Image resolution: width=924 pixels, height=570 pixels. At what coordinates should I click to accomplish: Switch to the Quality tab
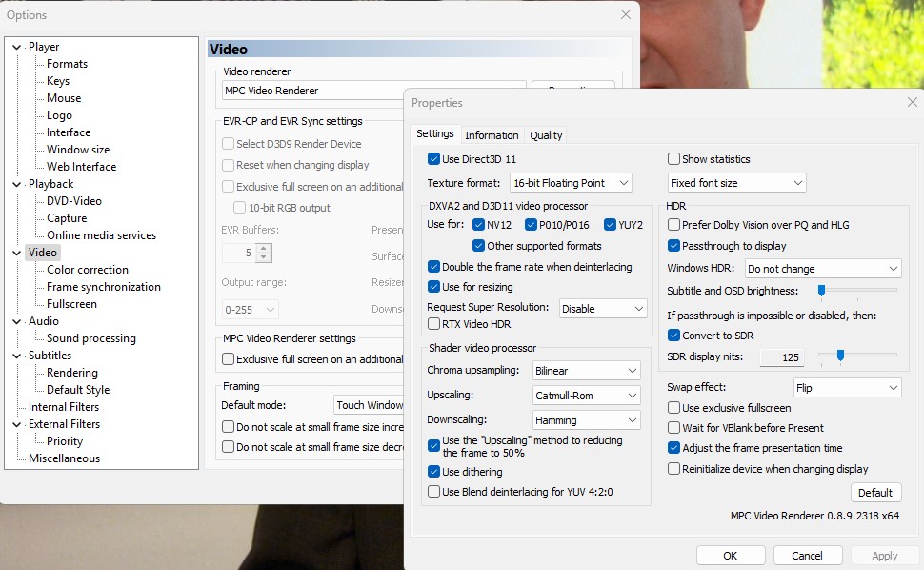(x=546, y=135)
